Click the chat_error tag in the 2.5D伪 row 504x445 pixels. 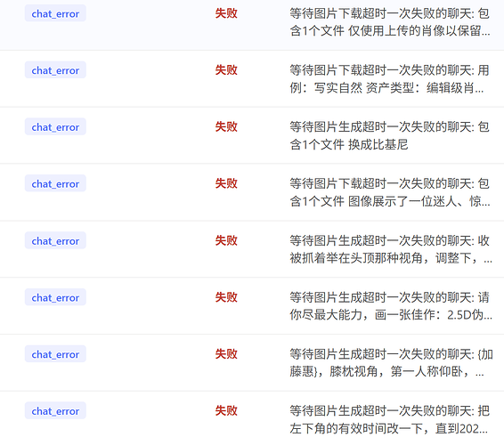pyautogui.click(x=55, y=297)
